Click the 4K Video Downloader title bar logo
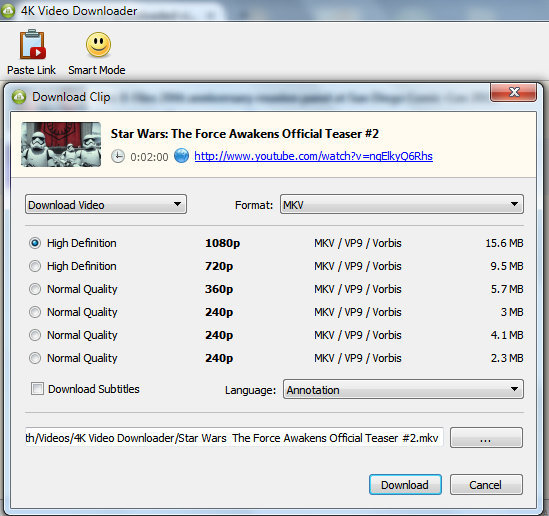 7,11
